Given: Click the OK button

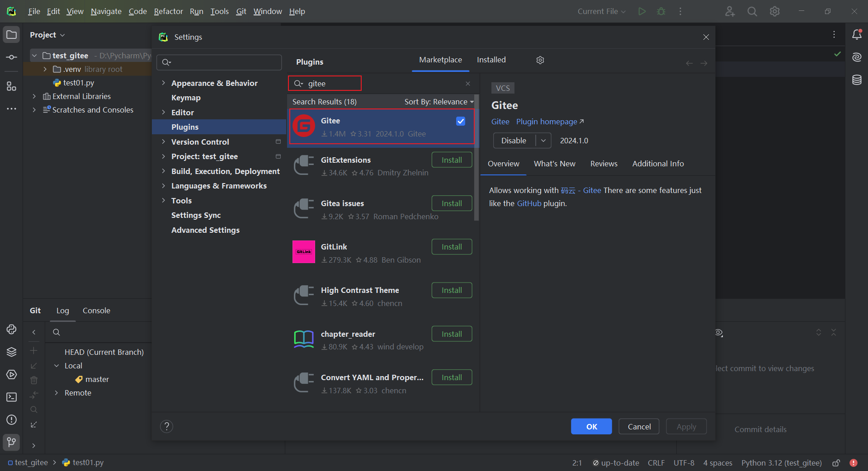Looking at the screenshot, I should point(591,427).
